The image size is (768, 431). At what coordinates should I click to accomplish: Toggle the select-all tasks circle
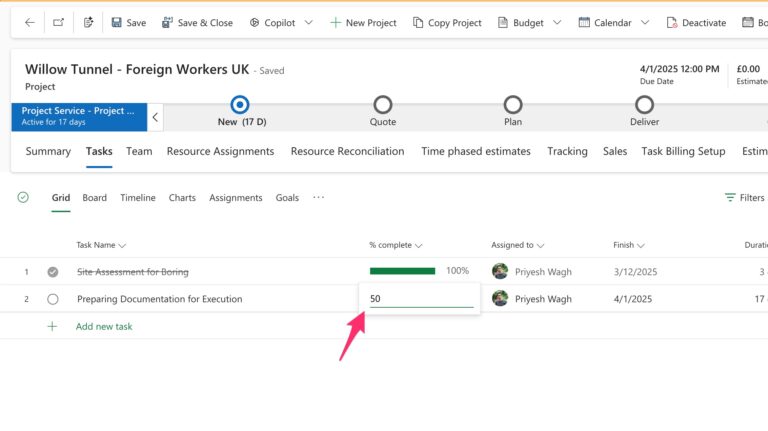coord(23,198)
